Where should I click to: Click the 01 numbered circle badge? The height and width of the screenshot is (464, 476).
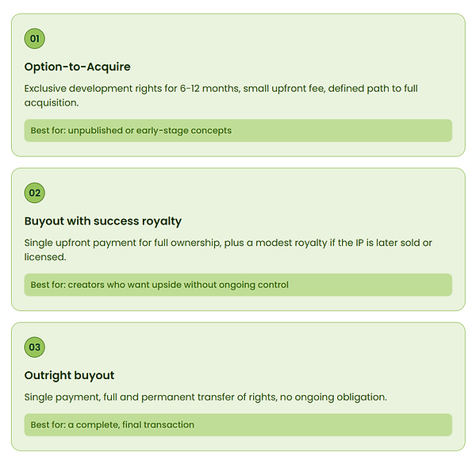point(35,39)
